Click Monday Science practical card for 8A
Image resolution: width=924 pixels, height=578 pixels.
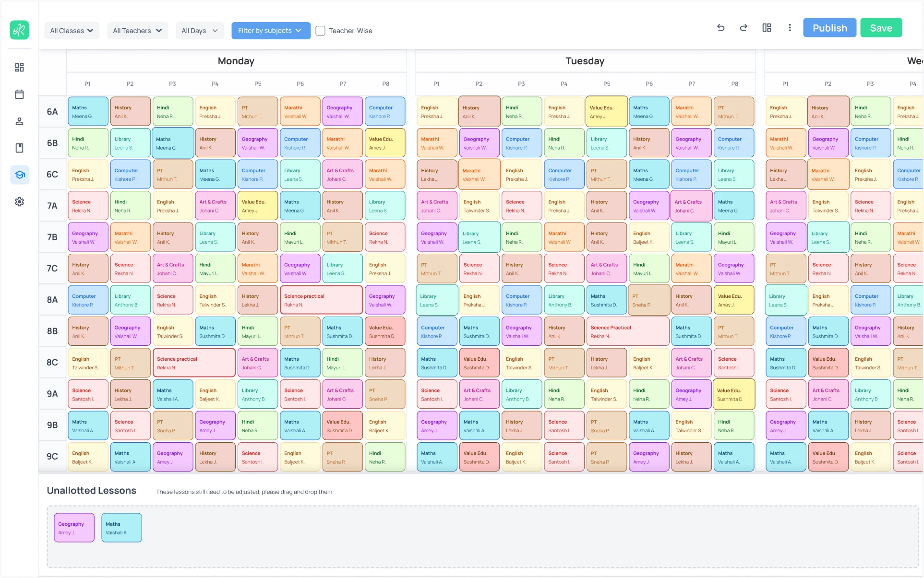pyautogui.click(x=321, y=300)
